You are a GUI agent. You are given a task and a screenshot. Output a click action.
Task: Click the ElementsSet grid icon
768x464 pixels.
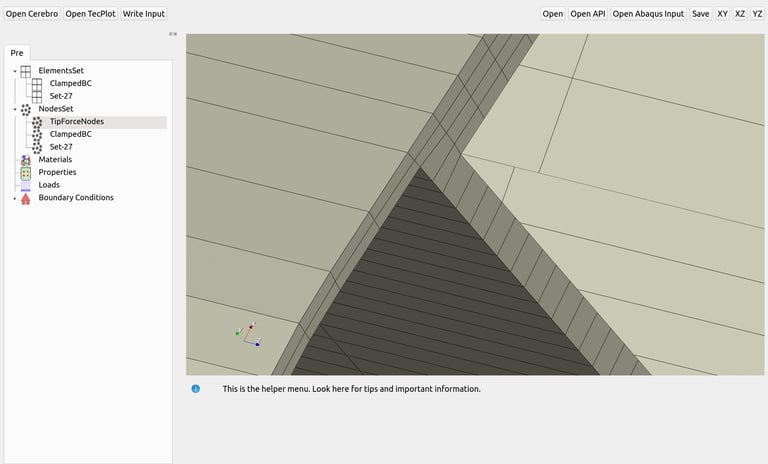click(25, 71)
